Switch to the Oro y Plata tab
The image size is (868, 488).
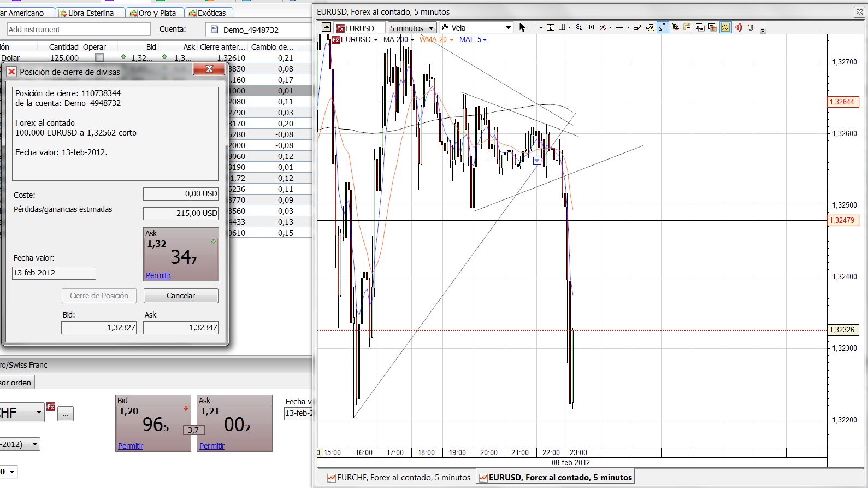(x=153, y=13)
